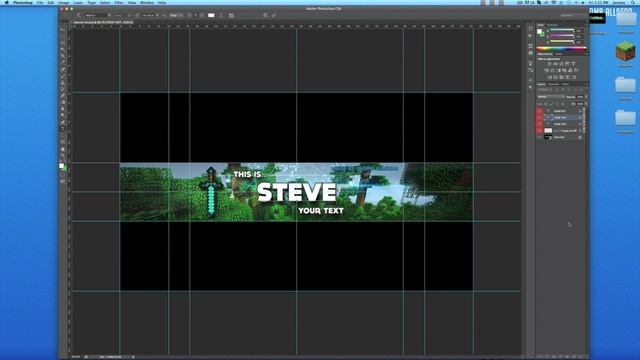Select the Hand tool
The image size is (640, 360).
[63, 149]
